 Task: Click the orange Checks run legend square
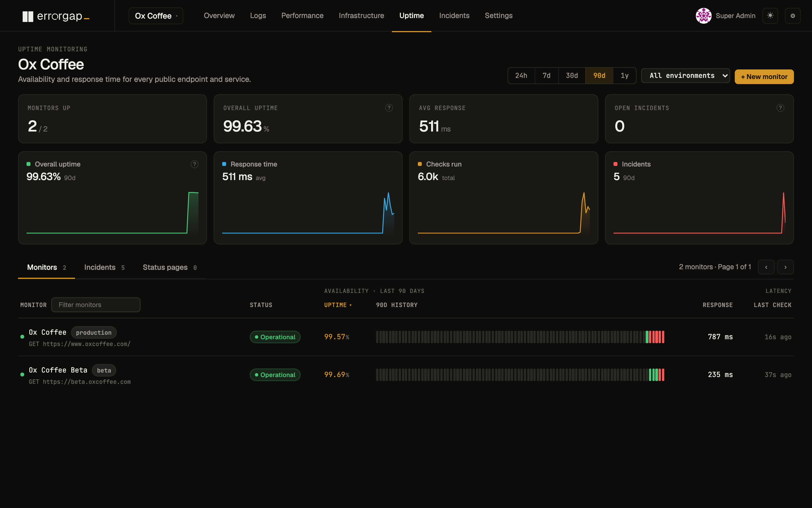pyautogui.click(x=420, y=164)
